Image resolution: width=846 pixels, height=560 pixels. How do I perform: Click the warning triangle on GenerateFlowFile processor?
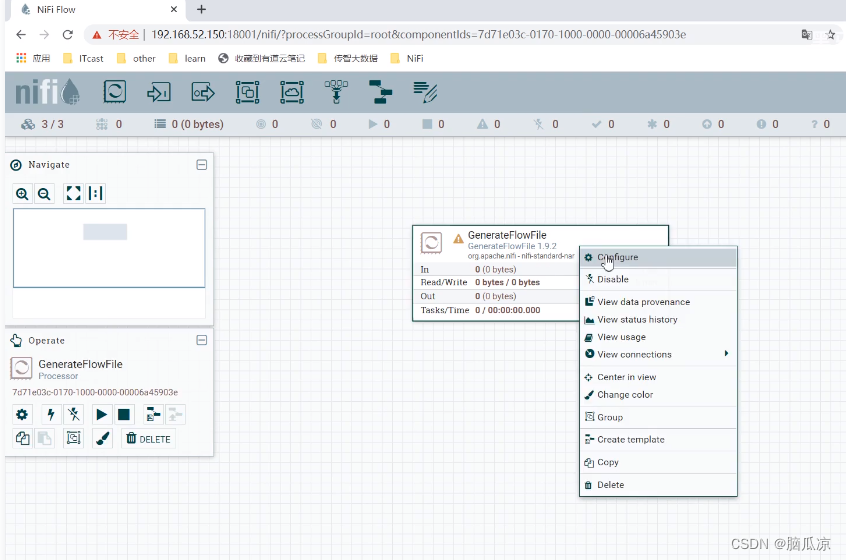coord(458,238)
